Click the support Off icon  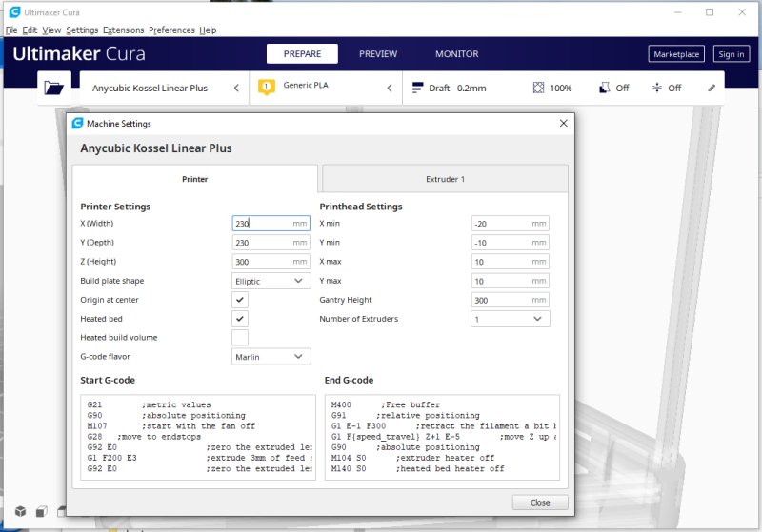pos(604,88)
